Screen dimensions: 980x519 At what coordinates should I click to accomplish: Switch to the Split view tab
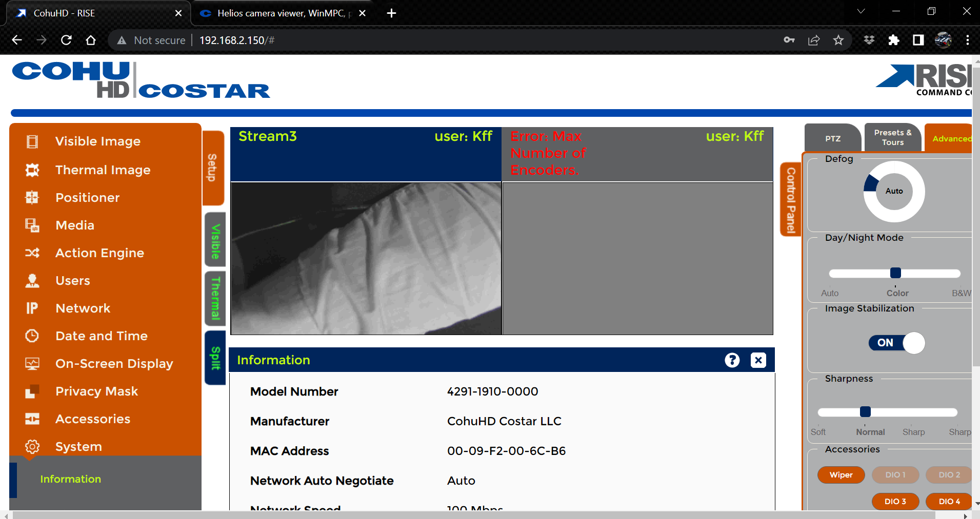click(215, 358)
